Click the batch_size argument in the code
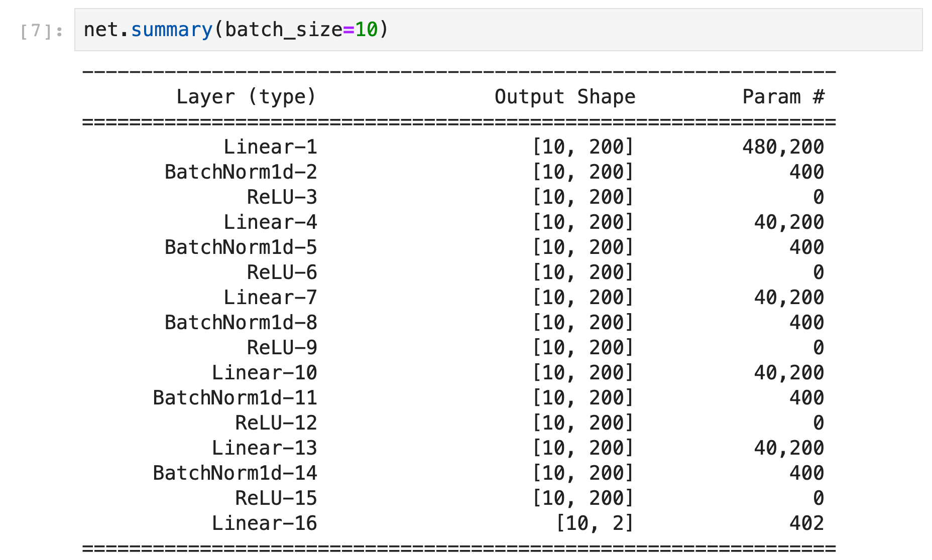This screenshot has height=560, width=932. pos(283,30)
